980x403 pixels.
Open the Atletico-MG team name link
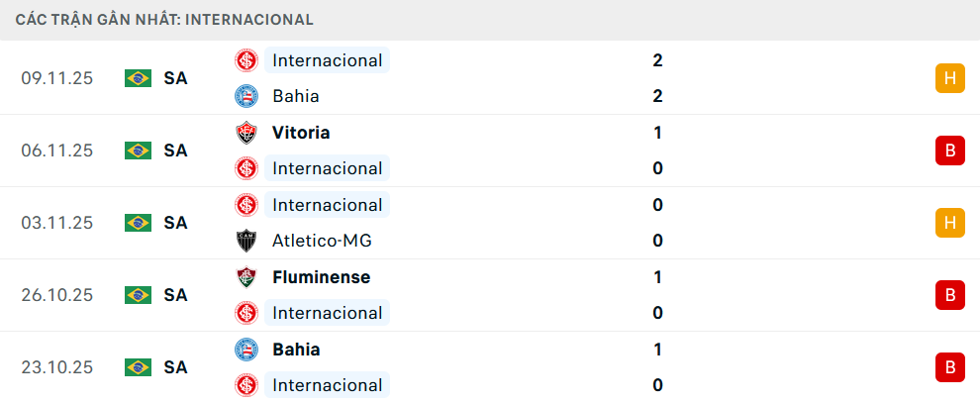click(322, 241)
